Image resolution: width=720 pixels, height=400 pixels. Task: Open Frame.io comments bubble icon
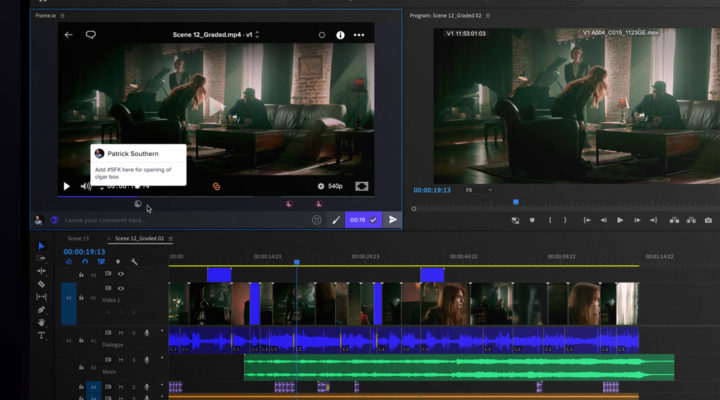pos(90,34)
